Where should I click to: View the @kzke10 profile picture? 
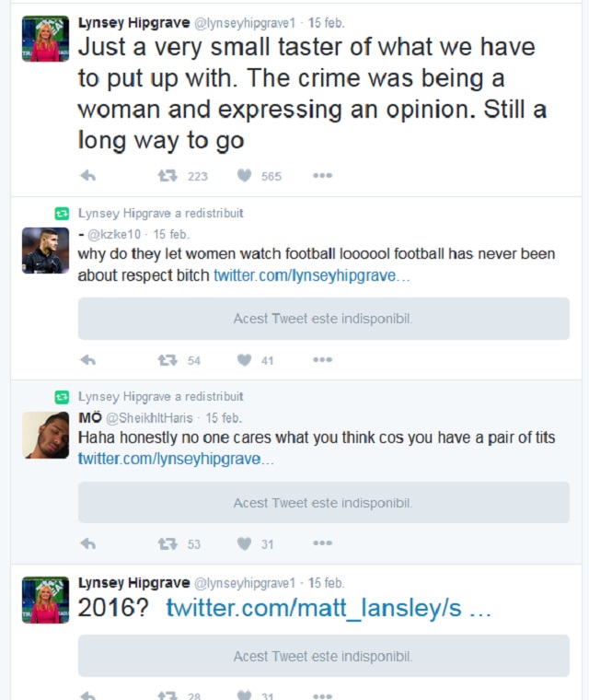[45, 251]
